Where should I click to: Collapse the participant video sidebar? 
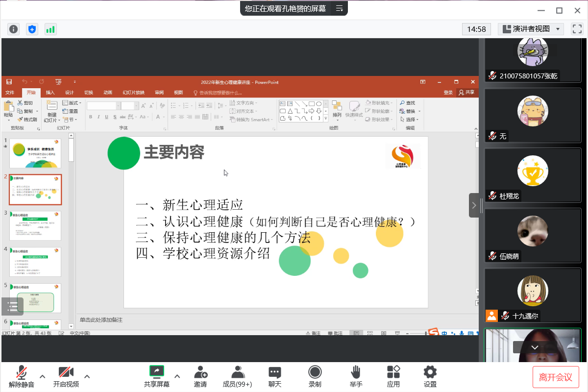474,205
